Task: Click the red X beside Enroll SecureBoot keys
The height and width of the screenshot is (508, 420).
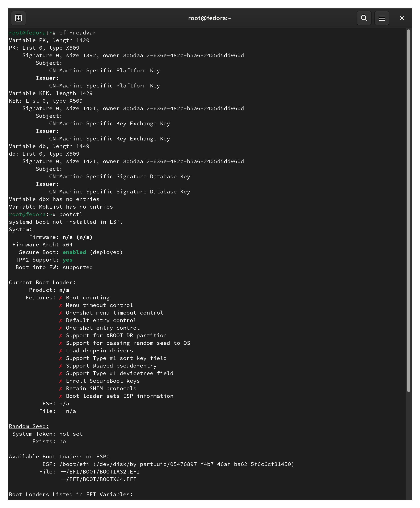Action: [x=61, y=381]
